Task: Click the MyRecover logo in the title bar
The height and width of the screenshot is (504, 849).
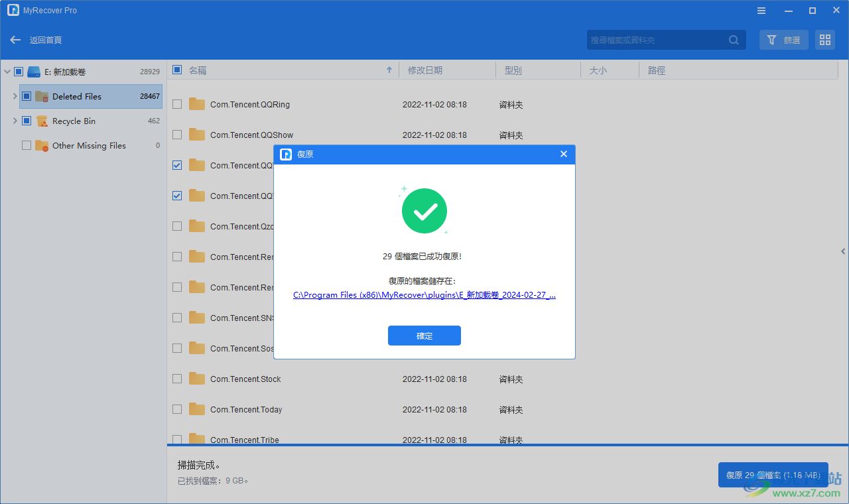Action: 13,10
